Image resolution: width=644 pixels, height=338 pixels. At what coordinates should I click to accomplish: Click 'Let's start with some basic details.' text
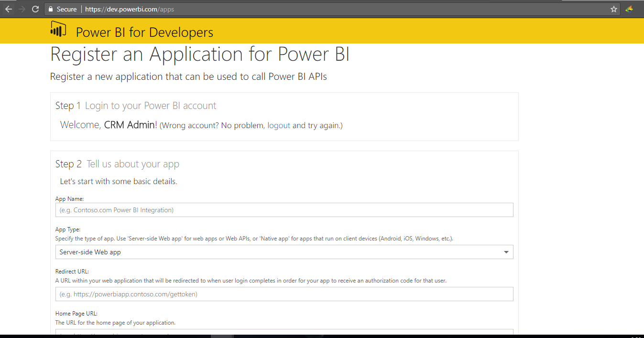coord(119,182)
